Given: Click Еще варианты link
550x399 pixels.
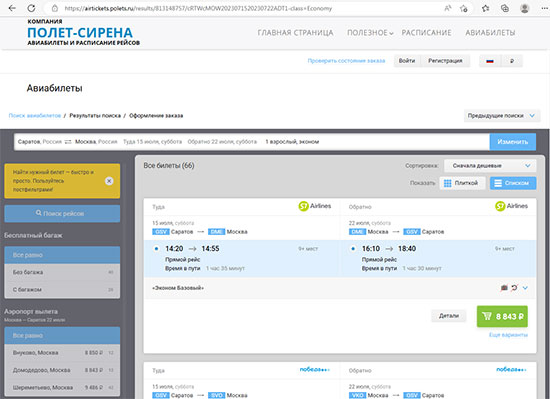Looking at the screenshot, I should (x=508, y=335).
